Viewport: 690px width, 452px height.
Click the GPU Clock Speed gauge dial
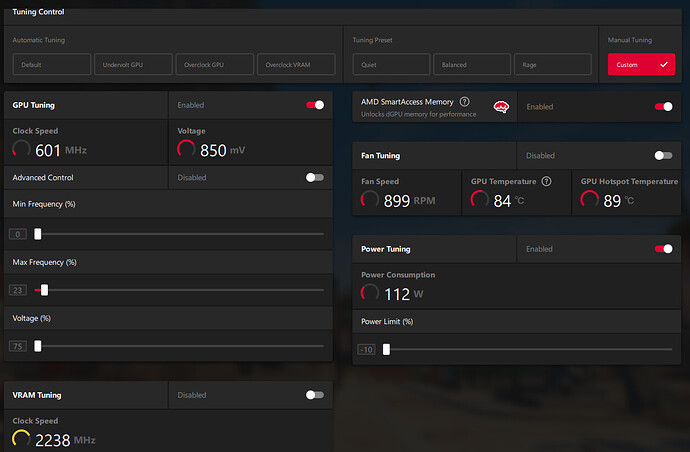(x=21, y=149)
